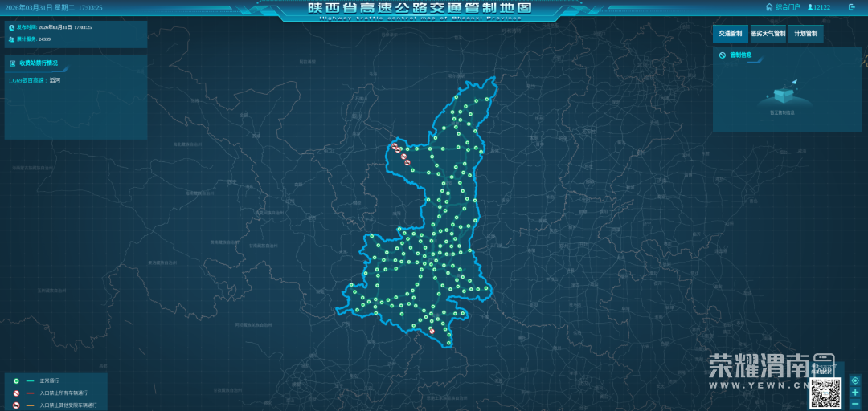Switch to the 交通管制 tab
Screen dimensions: 868x411
tap(730, 34)
